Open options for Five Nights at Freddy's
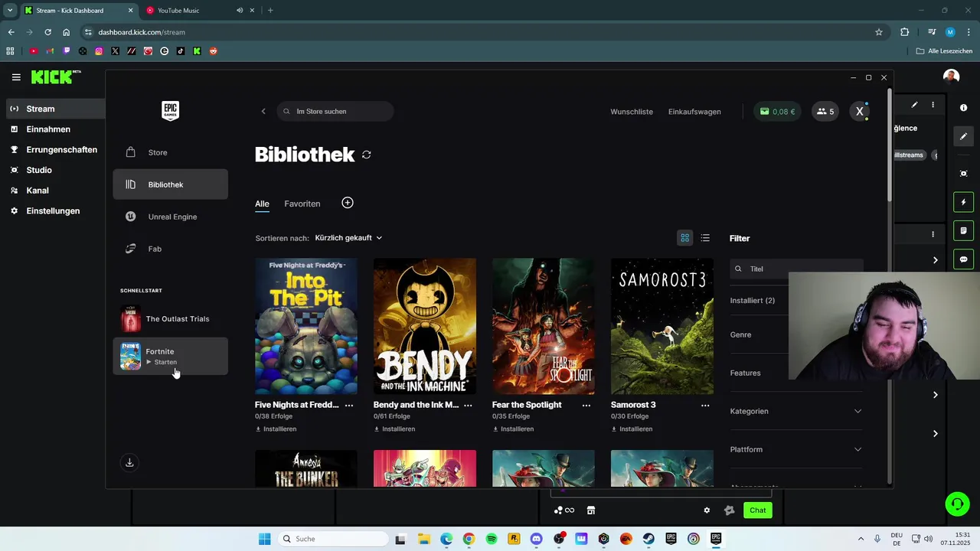 point(349,405)
